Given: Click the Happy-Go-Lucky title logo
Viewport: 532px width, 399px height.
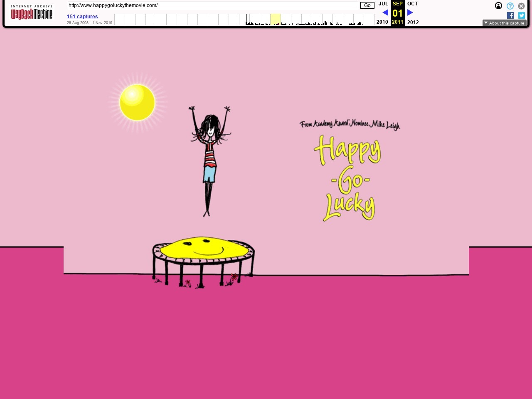Looking at the screenshot, I should (x=348, y=179).
